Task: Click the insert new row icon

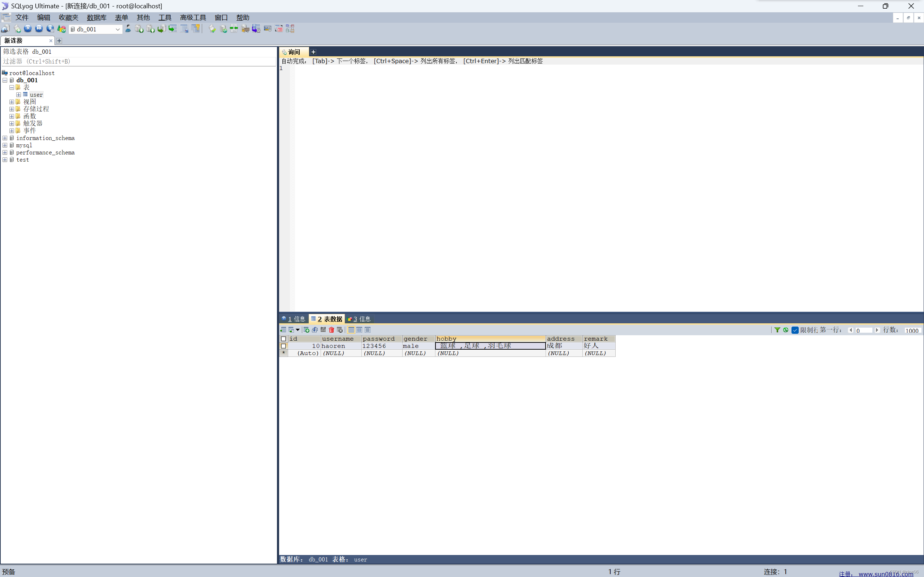Action: point(306,330)
